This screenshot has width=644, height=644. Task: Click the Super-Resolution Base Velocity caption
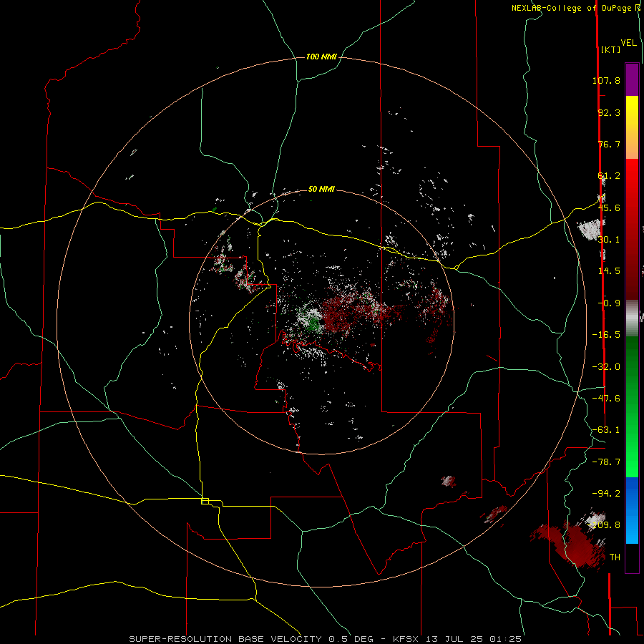[326, 639]
